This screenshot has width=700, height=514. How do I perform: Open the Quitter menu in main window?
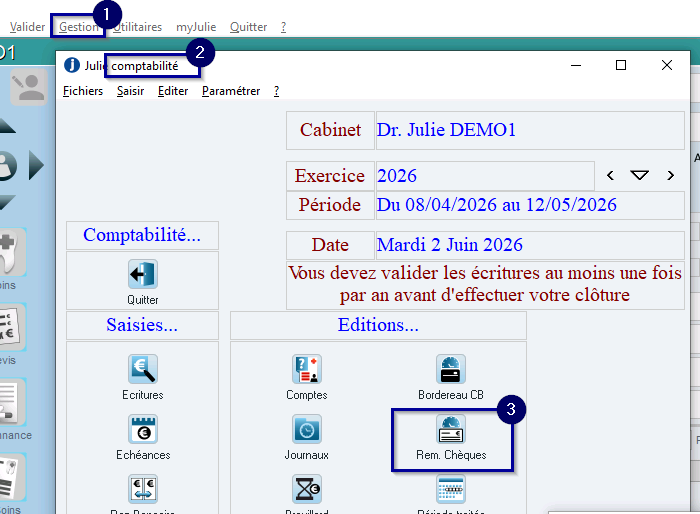pyautogui.click(x=248, y=27)
